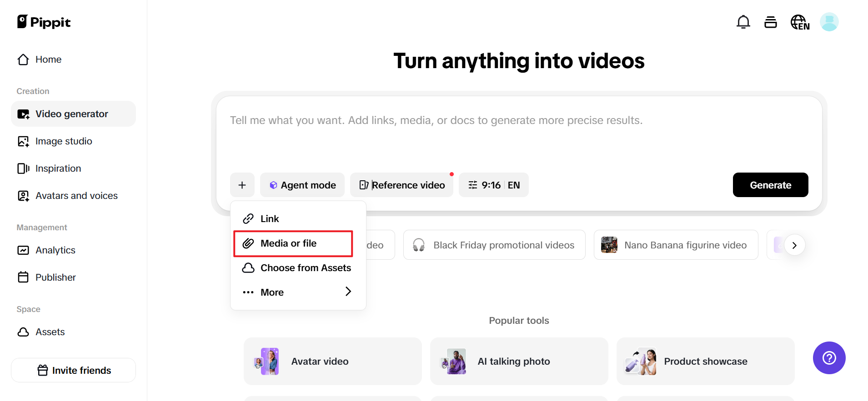This screenshot has width=868, height=401.
Task: Open the credits stack icon
Action: pos(770,22)
